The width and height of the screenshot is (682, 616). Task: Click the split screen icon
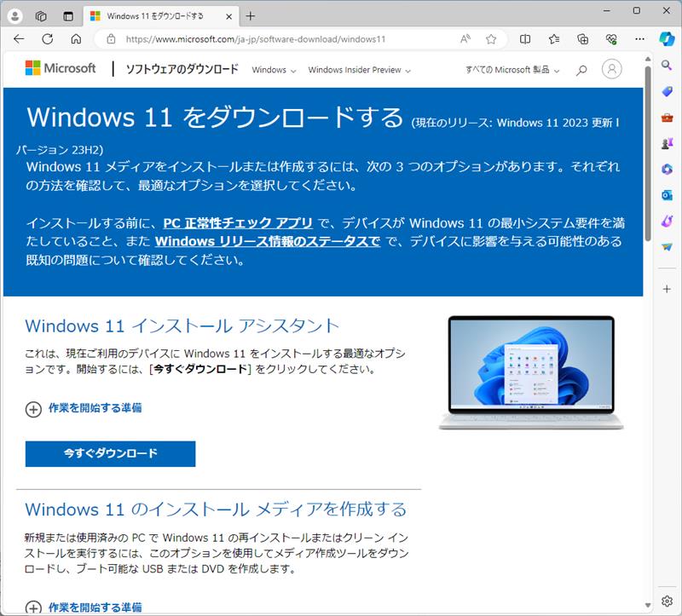(x=525, y=39)
